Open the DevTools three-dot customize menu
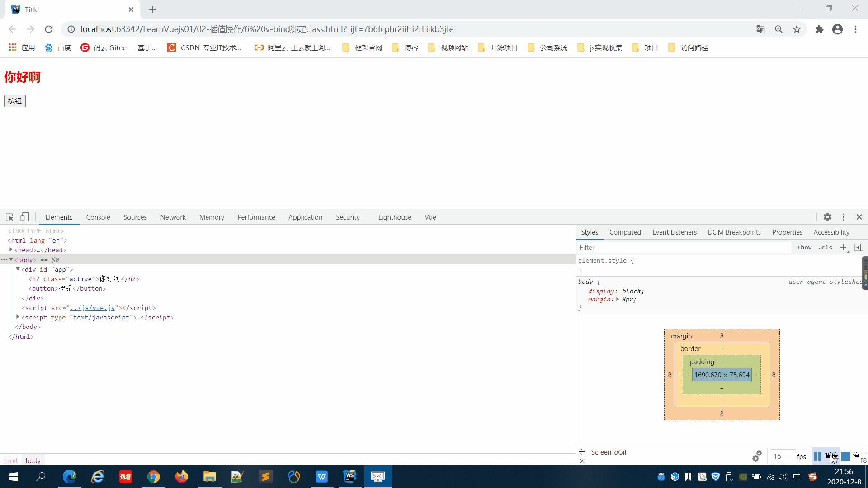The image size is (868, 488). point(844,217)
